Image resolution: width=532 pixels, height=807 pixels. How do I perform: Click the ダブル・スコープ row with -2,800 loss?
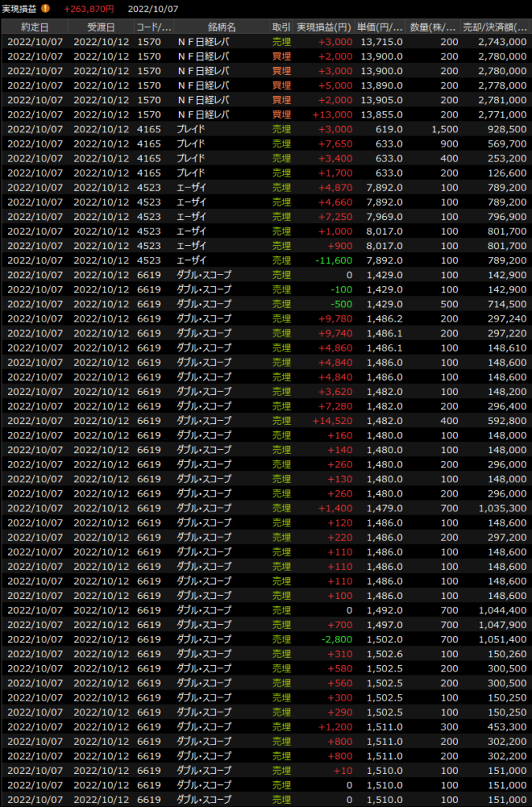point(266,639)
